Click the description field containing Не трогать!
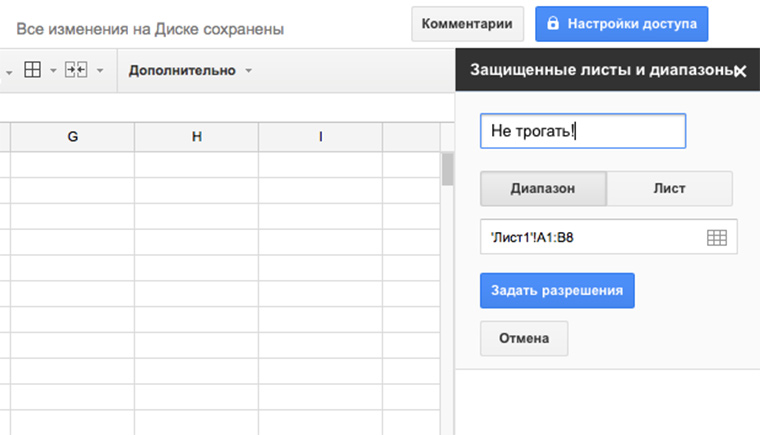Image resolution: width=760 pixels, height=435 pixels. click(582, 131)
